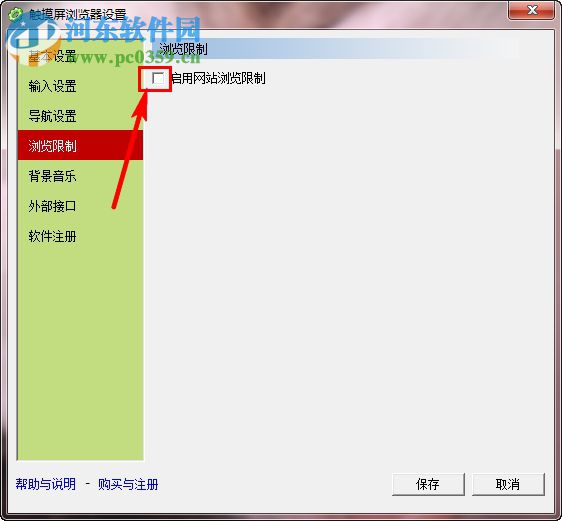Switch to 输入设置 in the sidebar
This screenshot has width=562, height=521.
pyautogui.click(x=80, y=86)
